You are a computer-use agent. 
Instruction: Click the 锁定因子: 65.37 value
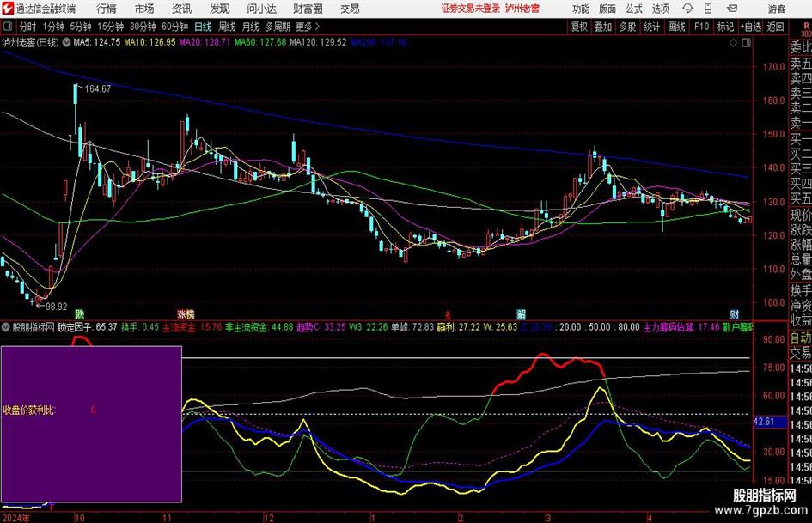click(x=88, y=327)
